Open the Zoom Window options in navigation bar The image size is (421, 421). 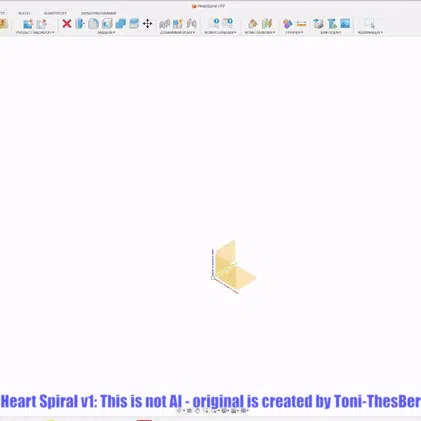point(214,411)
